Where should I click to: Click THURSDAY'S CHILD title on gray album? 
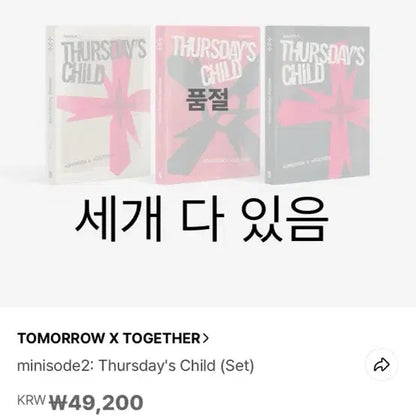click(322, 62)
